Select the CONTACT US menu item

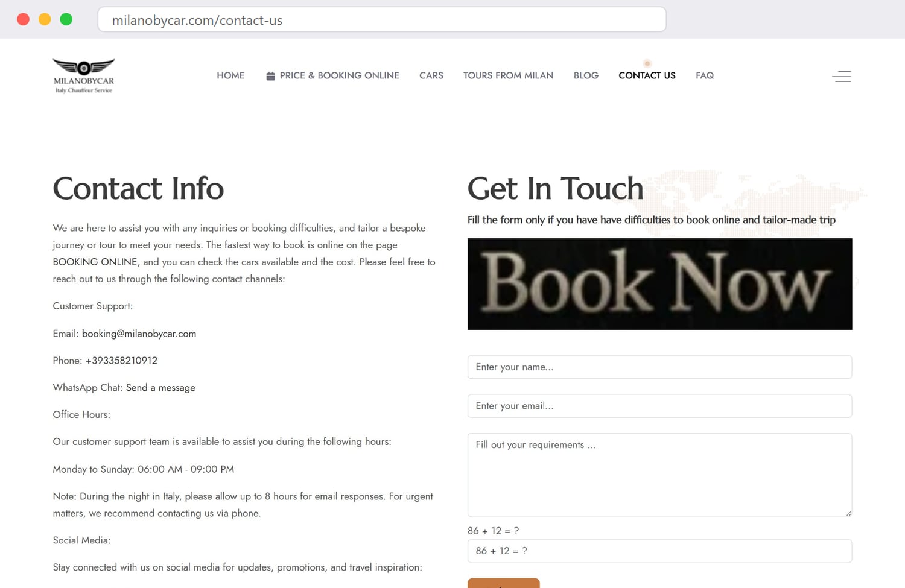tap(647, 75)
